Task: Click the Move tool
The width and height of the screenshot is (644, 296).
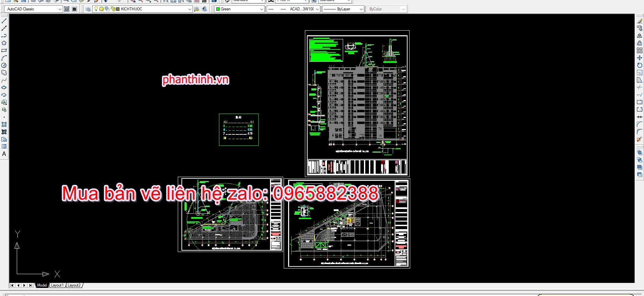Action: (640, 58)
